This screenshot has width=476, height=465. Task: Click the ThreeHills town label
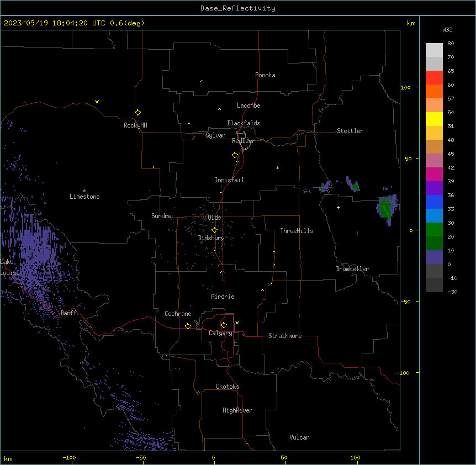(x=297, y=231)
